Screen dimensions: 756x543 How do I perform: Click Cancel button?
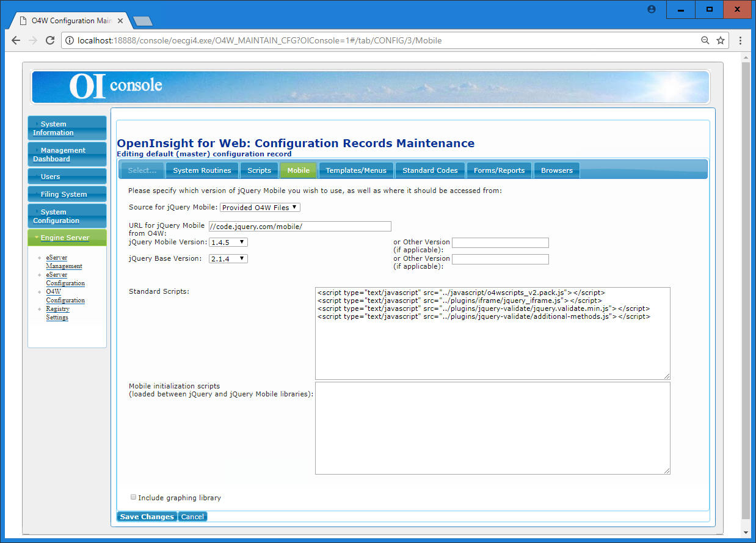(x=192, y=517)
